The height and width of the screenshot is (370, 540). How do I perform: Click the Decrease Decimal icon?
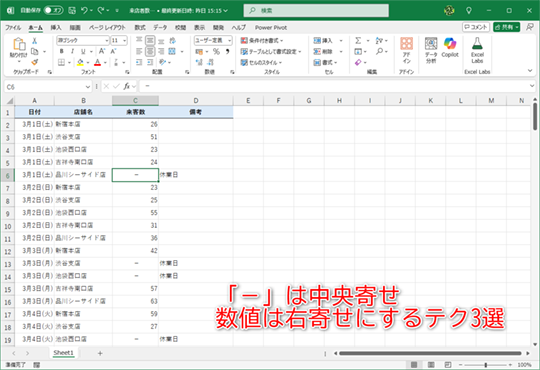tap(211, 62)
